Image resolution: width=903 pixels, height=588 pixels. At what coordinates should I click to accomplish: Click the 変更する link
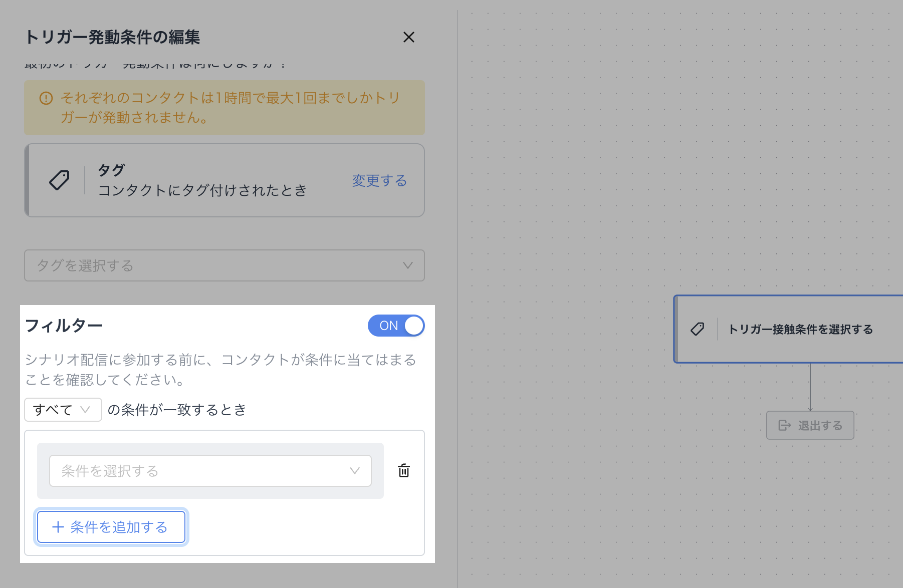[379, 180]
